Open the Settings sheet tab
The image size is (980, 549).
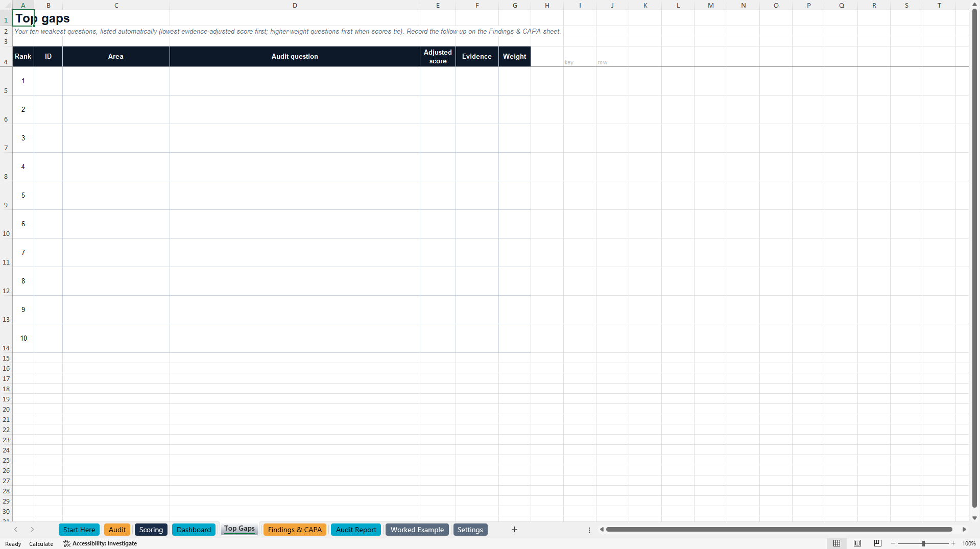pos(470,530)
